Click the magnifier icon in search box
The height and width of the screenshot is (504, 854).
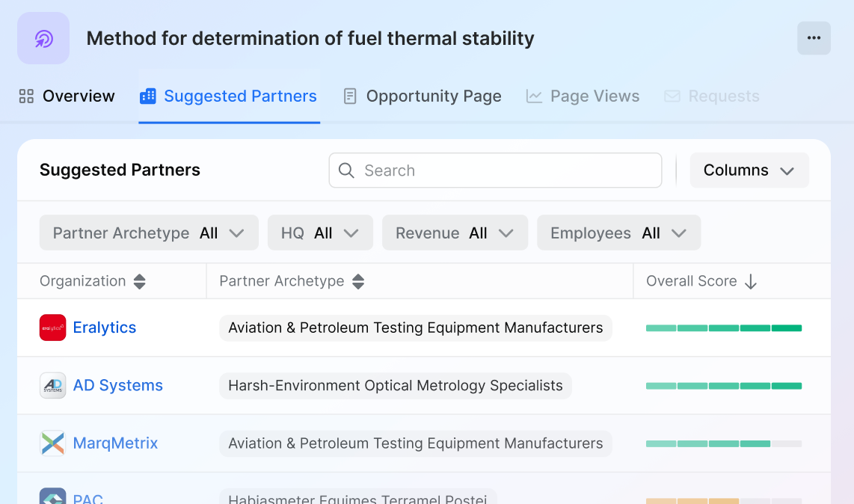tap(346, 170)
